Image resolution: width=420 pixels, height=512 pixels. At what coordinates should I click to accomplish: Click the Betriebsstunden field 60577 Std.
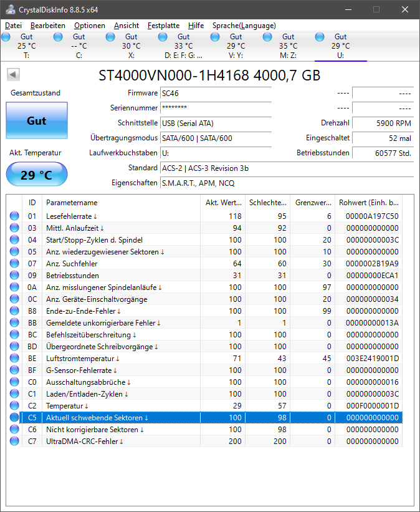click(383, 153)
